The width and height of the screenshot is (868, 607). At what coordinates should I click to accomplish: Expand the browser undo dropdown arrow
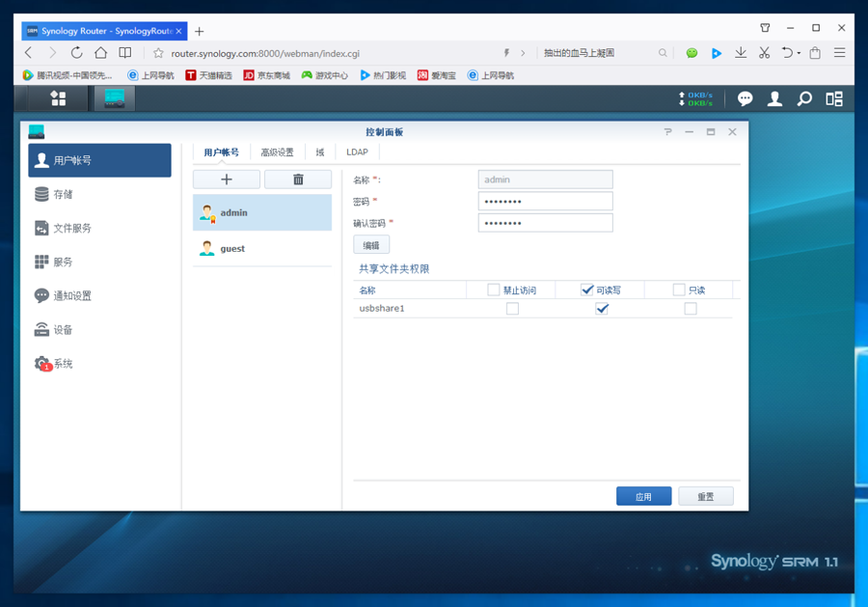(799, 54)
